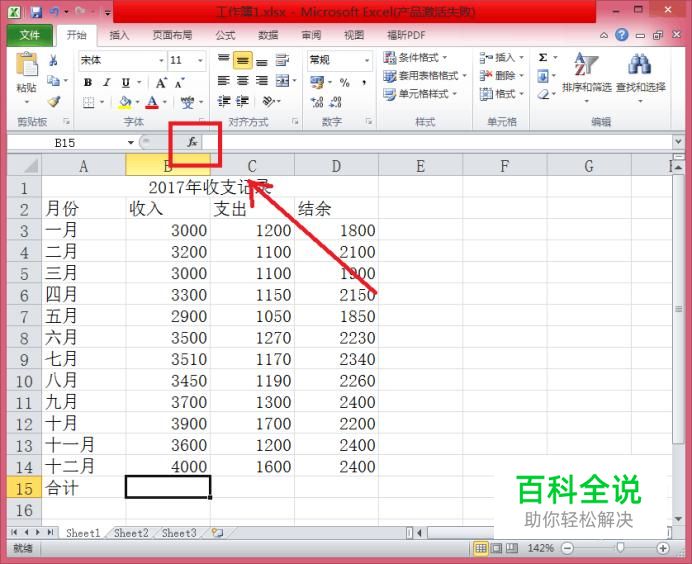Open the Delete cells (删除) dropdown
692x564 pixels.
click(502, 76)
